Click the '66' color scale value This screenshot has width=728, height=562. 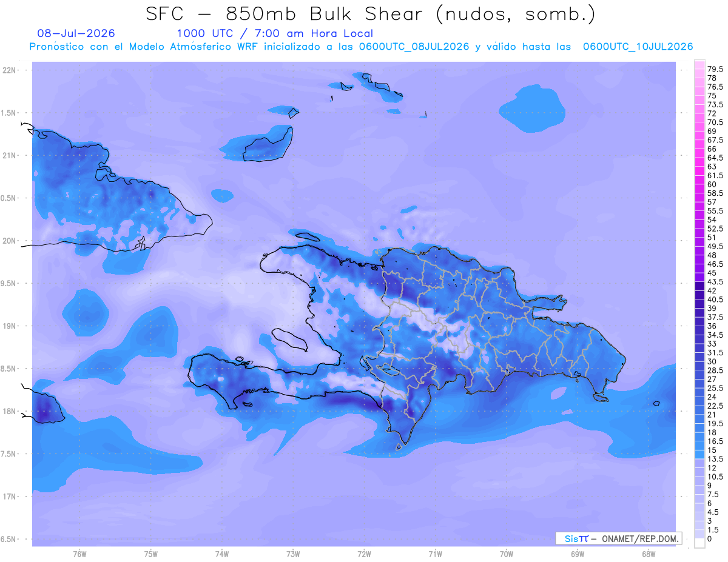pyautogui.click(x=712, y=149)
